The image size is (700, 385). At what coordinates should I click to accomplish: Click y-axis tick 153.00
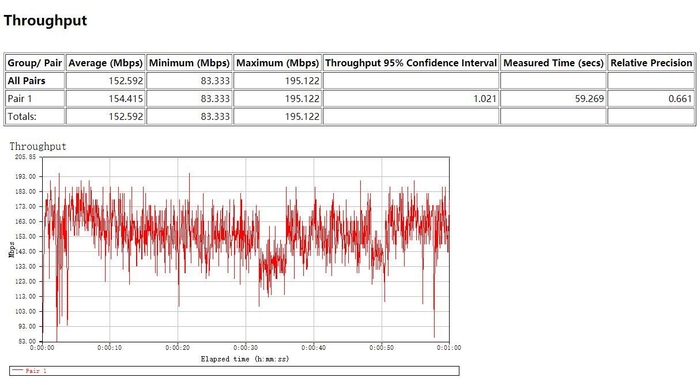[25, 236]
